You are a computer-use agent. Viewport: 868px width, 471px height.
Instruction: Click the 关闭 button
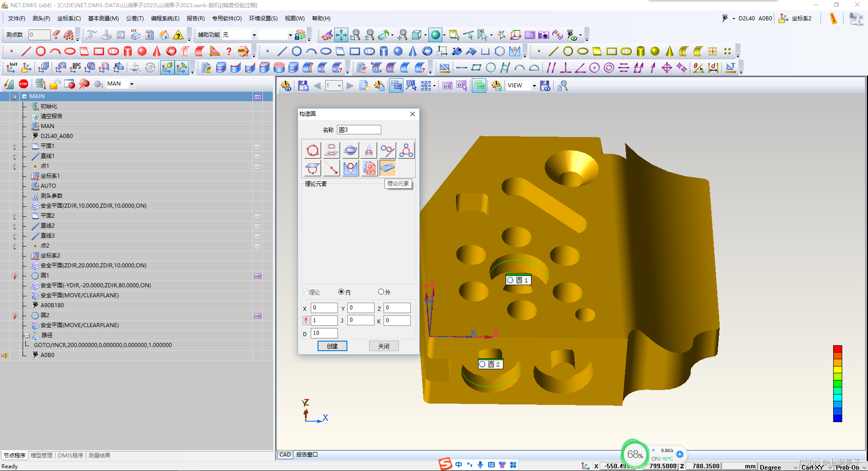pyautogui.click(x=384, y=346)
